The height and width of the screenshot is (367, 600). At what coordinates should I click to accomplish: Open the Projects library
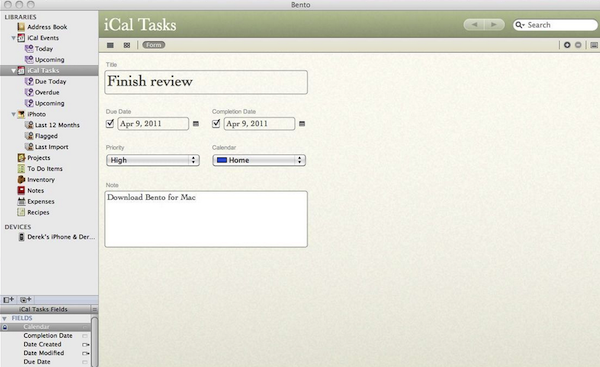38,158
